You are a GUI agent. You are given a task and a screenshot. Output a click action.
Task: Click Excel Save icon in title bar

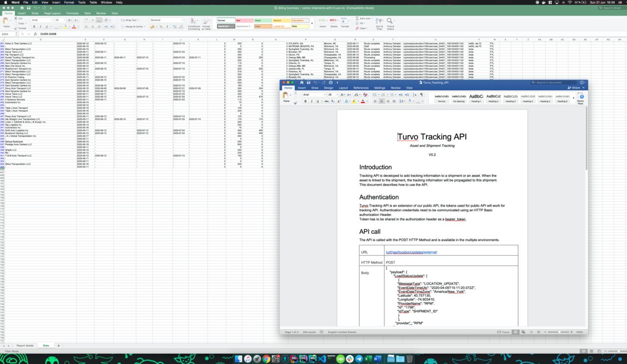(29, 8)
